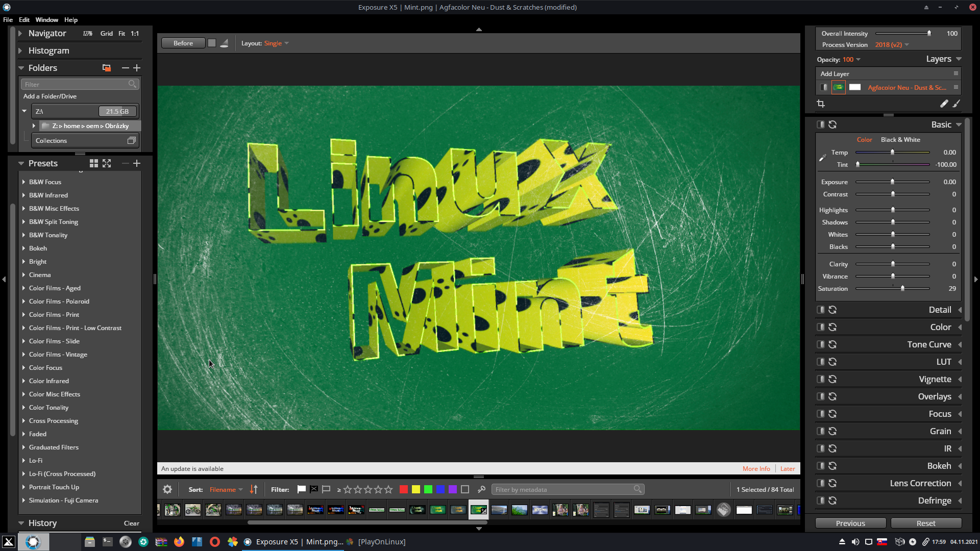Open filmstrip settings gear icon
Image resolution: width=980 pixels, height=551 pixels.
[x=167, y=489]
